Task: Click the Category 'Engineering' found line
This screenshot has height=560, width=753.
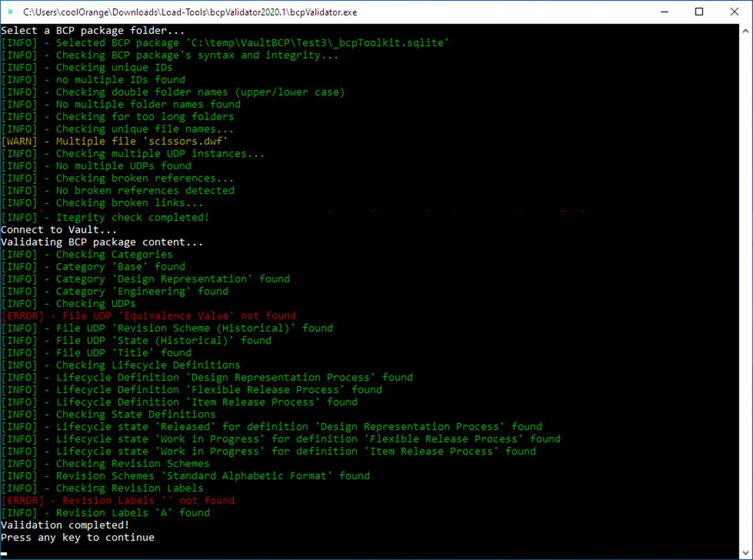Action: point(115,291)
